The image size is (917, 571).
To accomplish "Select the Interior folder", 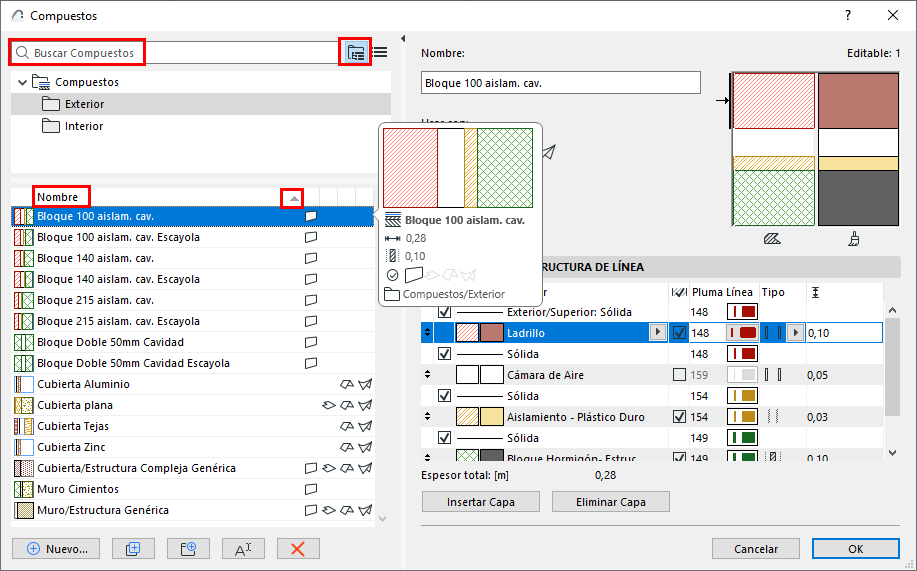I will [201, 126].
